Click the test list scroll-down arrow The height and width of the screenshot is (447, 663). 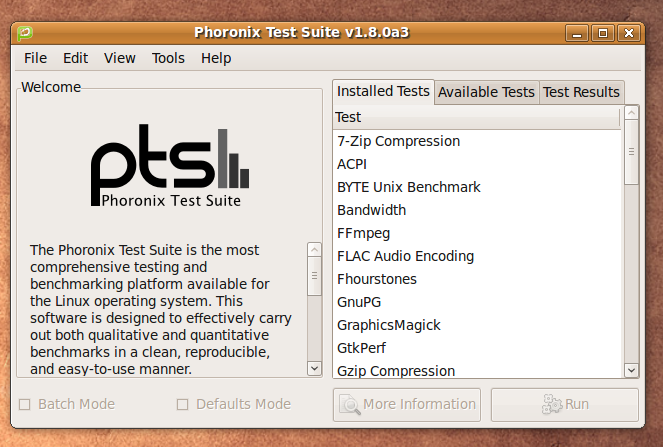631,370
